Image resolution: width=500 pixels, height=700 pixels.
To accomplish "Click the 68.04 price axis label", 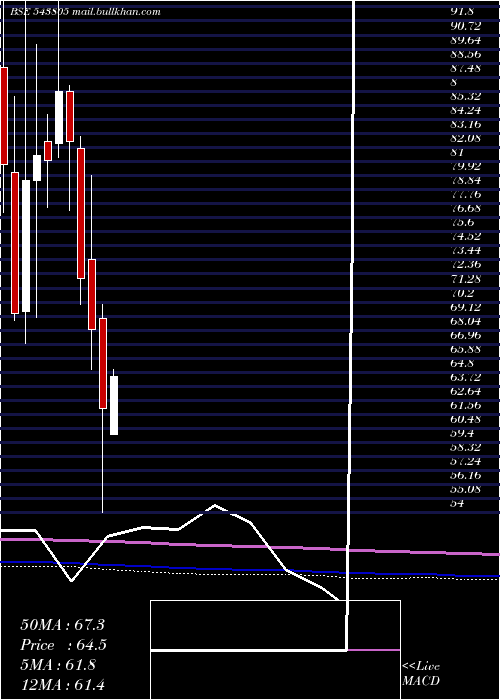I will tap(465, 321).
